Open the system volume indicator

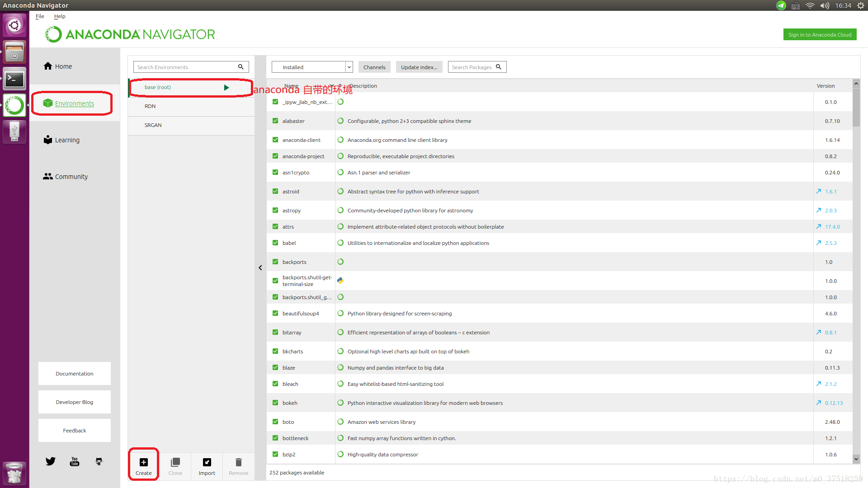point(825,5)
